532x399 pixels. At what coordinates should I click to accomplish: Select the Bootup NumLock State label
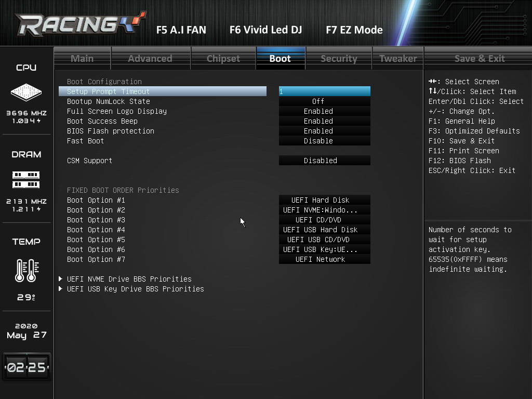coord(108,101)
